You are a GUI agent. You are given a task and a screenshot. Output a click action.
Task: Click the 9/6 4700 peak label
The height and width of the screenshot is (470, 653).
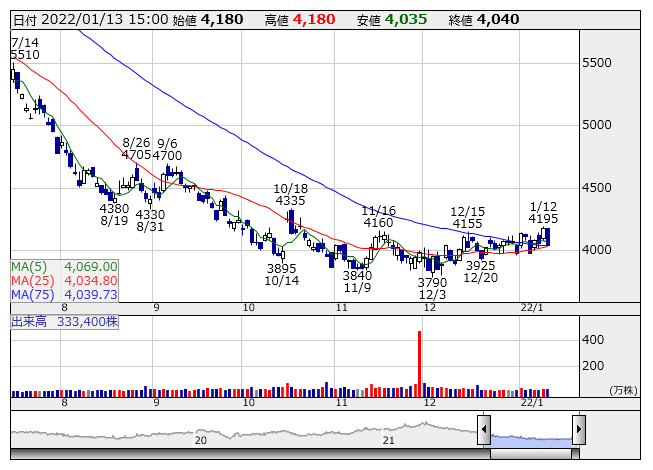(x=167, y=149)
